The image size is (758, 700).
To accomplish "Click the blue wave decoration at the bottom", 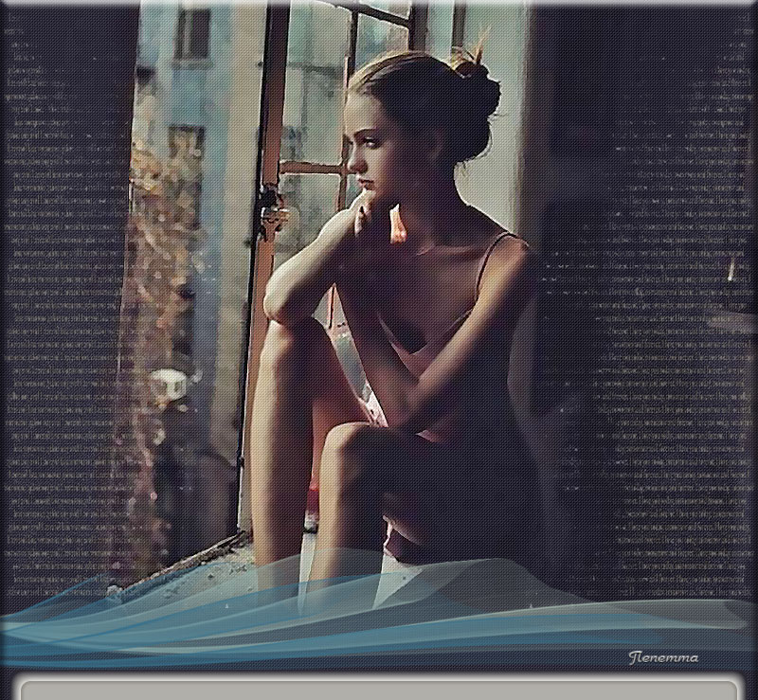I will pos(379,616).
